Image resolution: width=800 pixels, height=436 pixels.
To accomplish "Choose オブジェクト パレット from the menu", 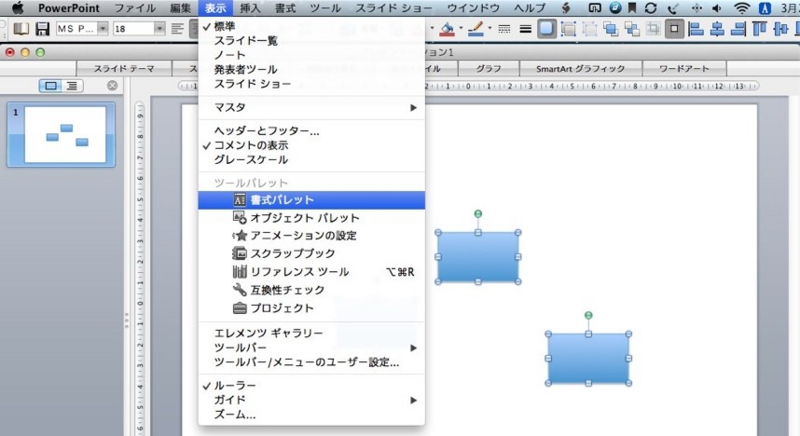I will click(x=311, y=218).
